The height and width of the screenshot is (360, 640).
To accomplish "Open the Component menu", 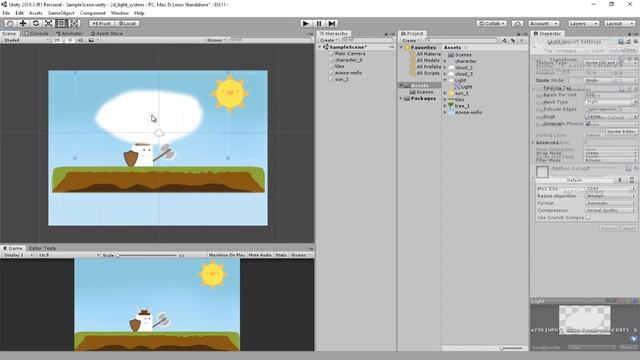I will (93, 13).
